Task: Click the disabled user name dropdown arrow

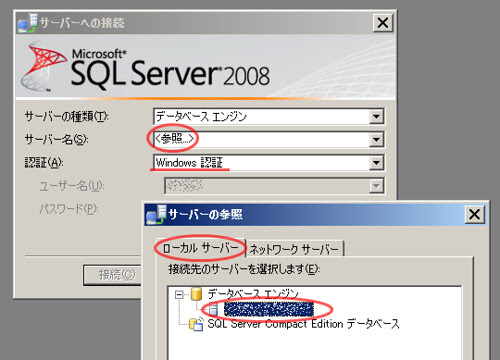Action: coord(376,186)
